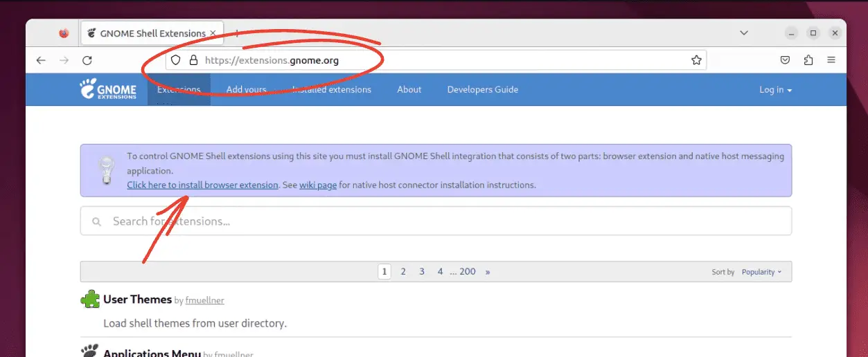Viewport: 868px width, 357px height.
Task: Go to pagination page 4
Action: tap(440, 271)
